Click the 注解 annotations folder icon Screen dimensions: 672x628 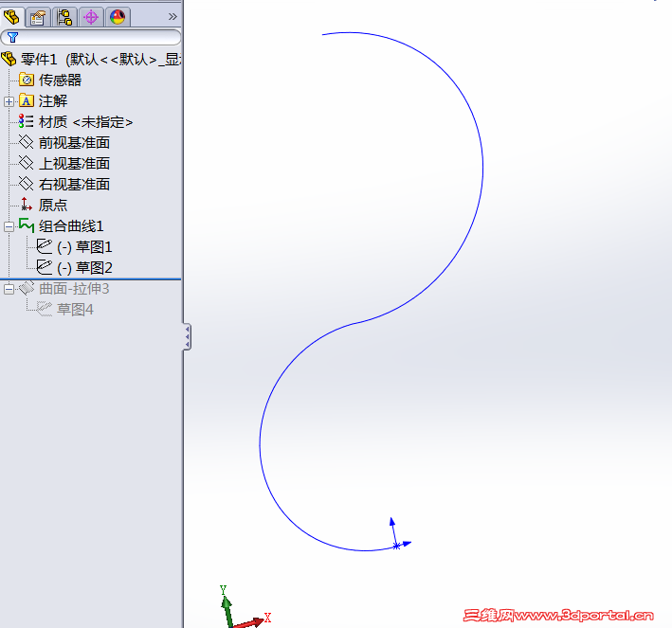[x=27, y=101]
